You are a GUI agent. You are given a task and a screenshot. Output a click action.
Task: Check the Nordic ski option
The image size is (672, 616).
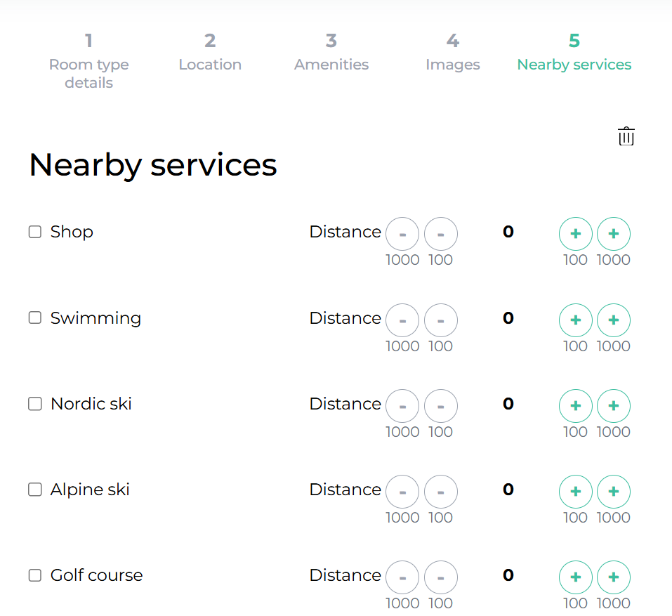point(35,404)
